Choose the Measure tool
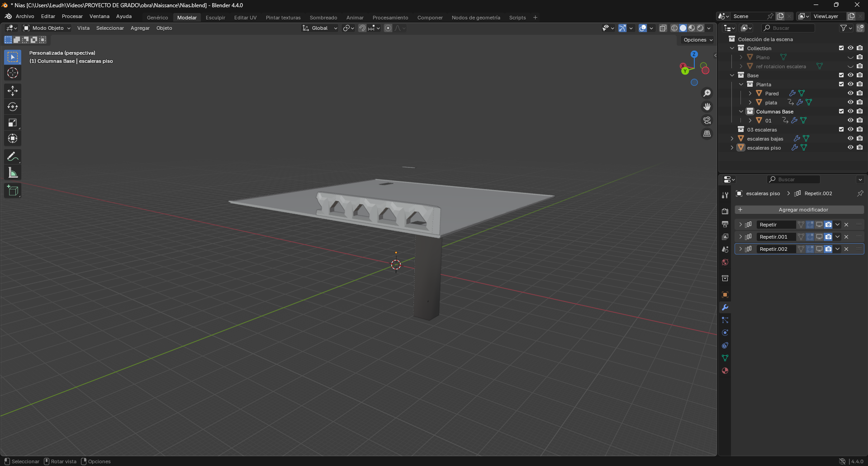The width and height of the screenshot is (868, 466). pyautogui.click(x=13, y=173)
